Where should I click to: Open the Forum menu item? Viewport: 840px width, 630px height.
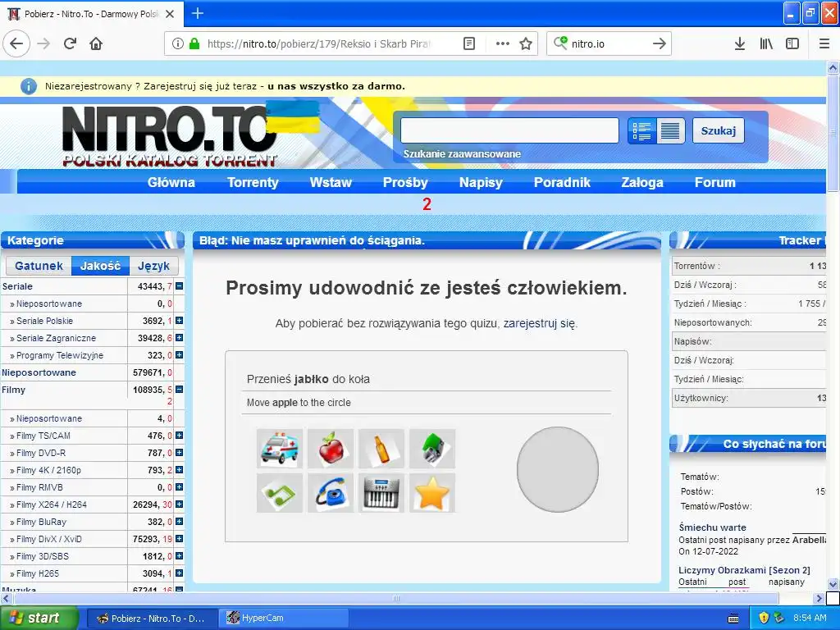(x=714, y=182)
